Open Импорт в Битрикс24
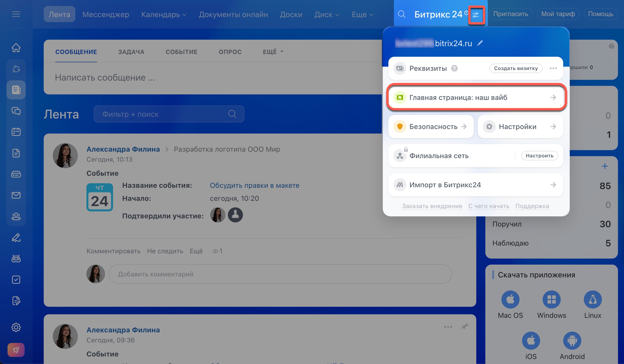The image size is (624, 364). click(x=476, y=185)
